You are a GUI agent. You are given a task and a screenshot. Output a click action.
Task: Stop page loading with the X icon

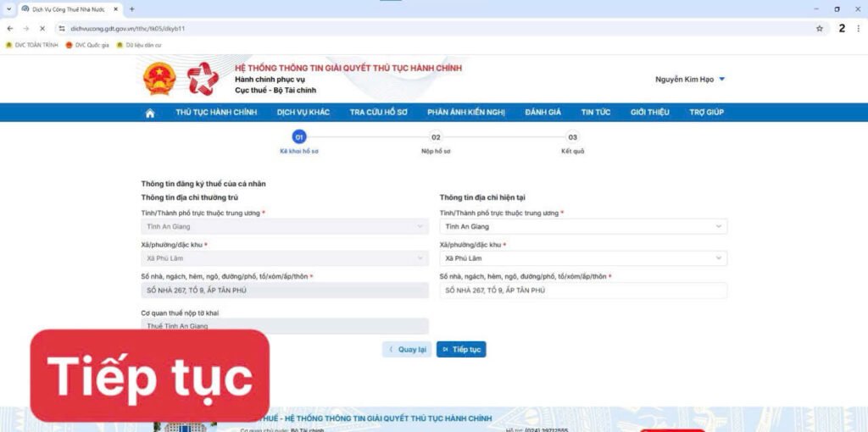tap(42, 28)
